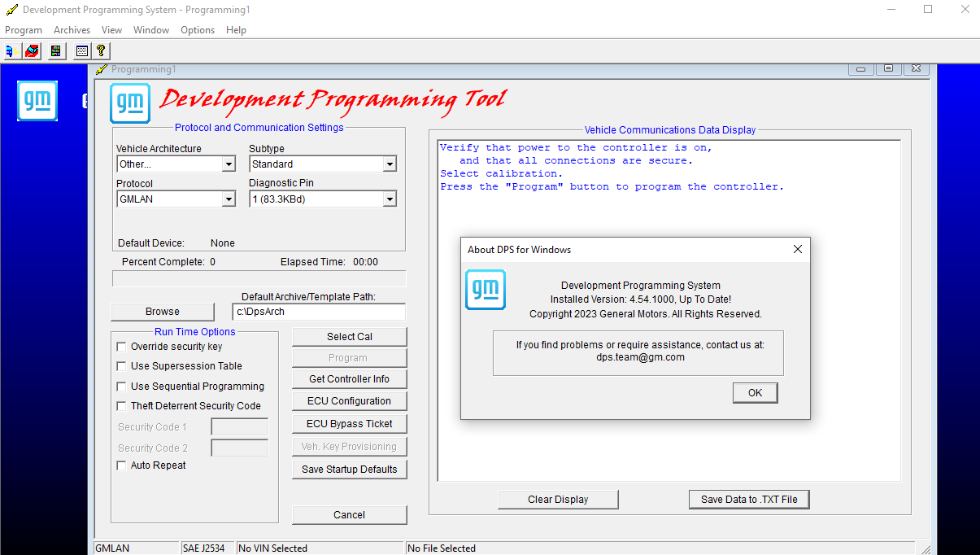The height and width of the screenshot is (555, 980).
Task: Click the dps.team@gm.com contact text
Action: point(640,357)
